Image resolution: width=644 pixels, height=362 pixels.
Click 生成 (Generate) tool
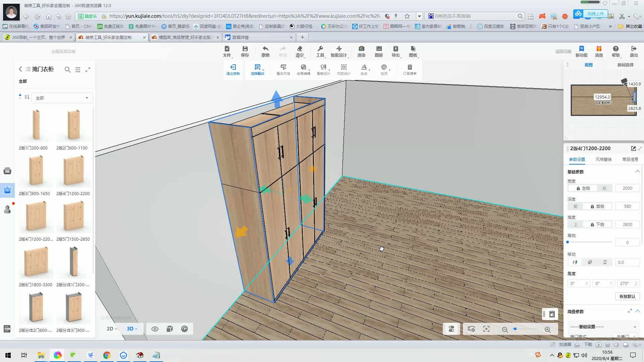click(x=364, y=70)
